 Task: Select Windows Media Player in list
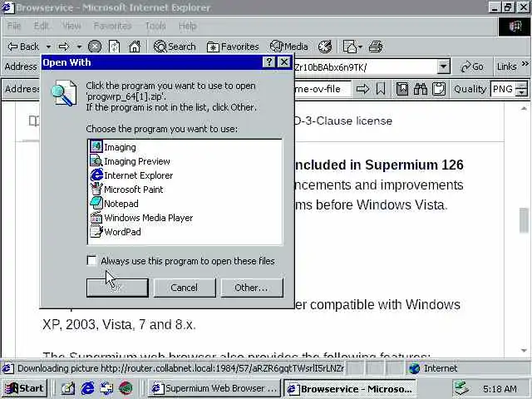pyautogui.click(x=149, y=218)
